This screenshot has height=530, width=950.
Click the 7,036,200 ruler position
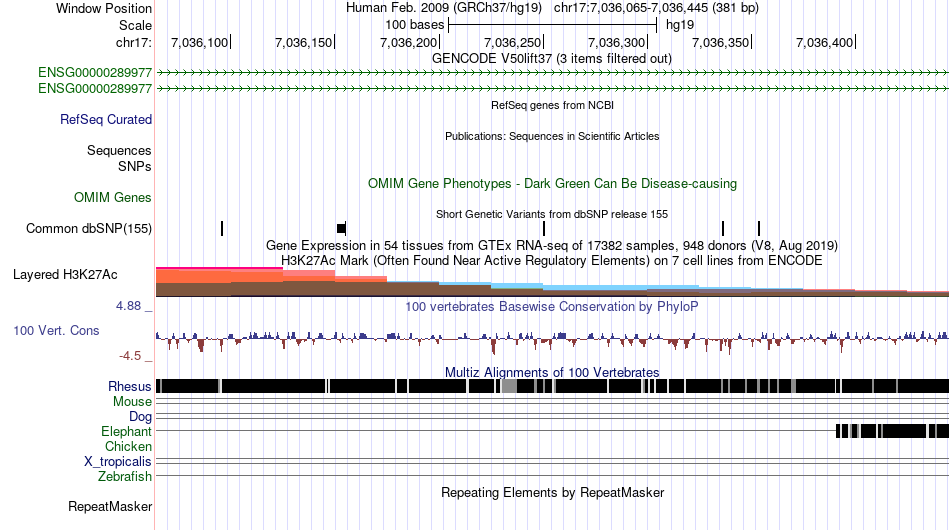(x=408, y=42)
